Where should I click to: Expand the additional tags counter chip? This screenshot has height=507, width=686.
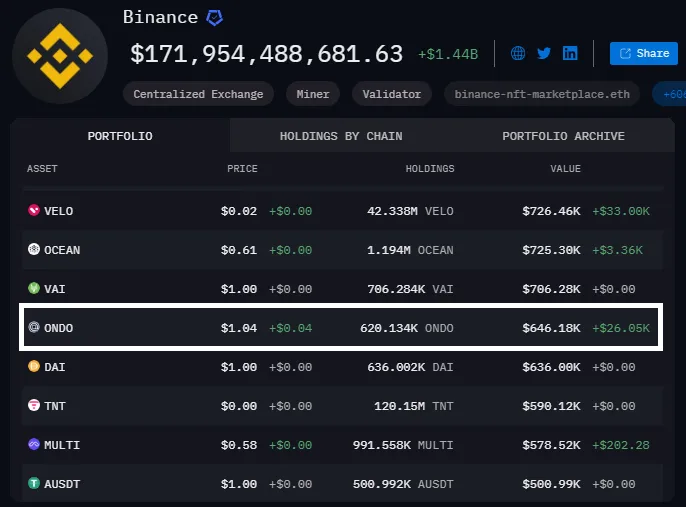(x=669, y=94)
